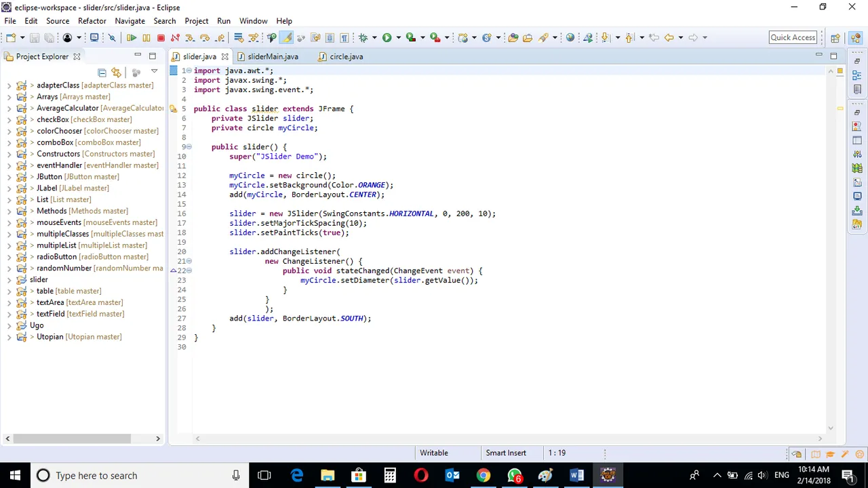Open dropdown arrow next to Run icon
The width and height of the screenshot is (868, 488).
pyautogui.click(x=398, y=38)
